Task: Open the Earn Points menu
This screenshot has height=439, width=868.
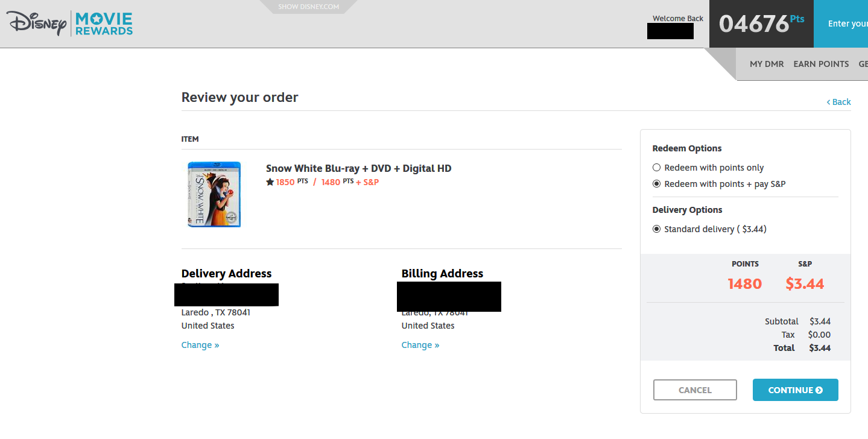Action: pos(821,64)
